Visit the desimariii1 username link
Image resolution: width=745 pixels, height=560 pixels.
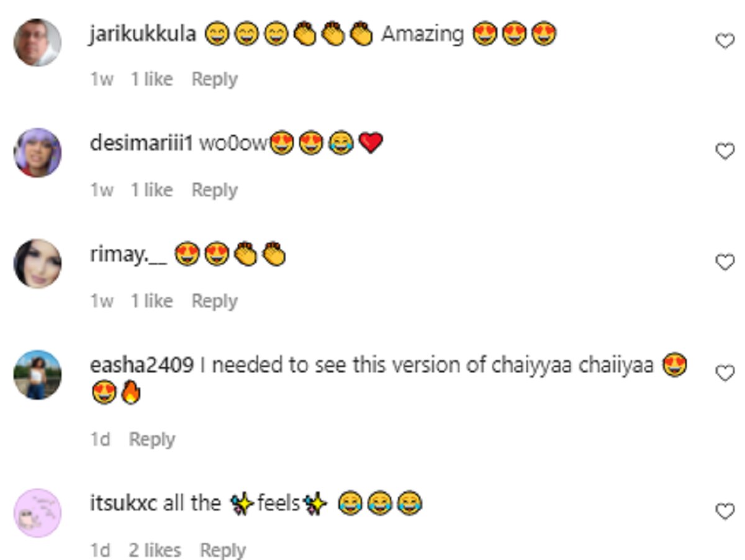click(x=142, y=145)
